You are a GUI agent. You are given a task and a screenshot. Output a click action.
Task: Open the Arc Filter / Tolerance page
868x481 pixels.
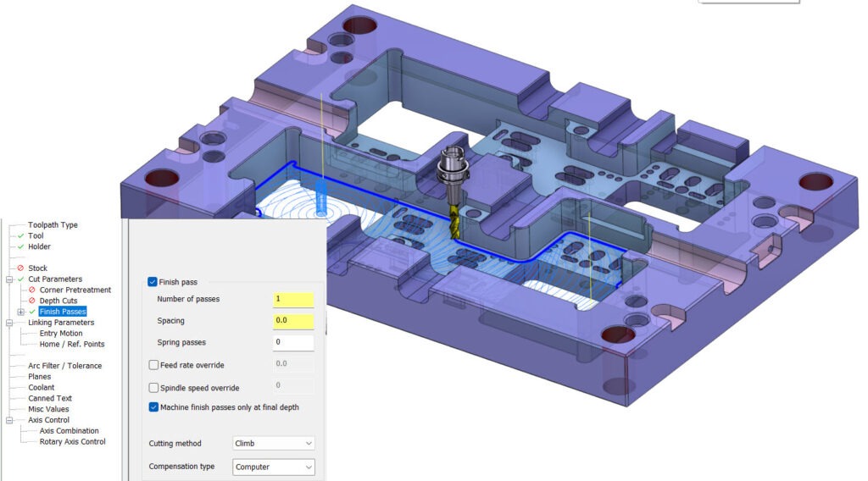[x=64, y=366]
